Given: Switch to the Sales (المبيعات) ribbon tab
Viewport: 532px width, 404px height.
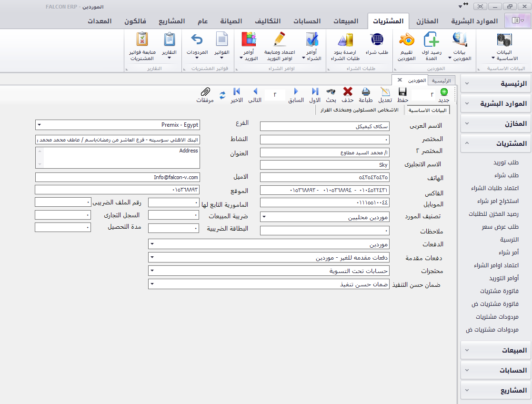Looking at the screenshot, I should [347, 21].
